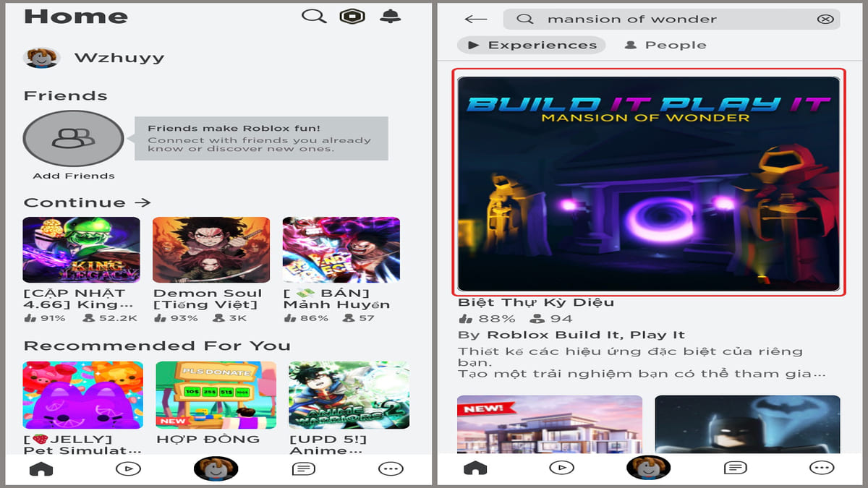Clear the 'mansion of wonder' search text
This screenshot has height=488, width=868.
pyautogui.click(x=825, y=20)
